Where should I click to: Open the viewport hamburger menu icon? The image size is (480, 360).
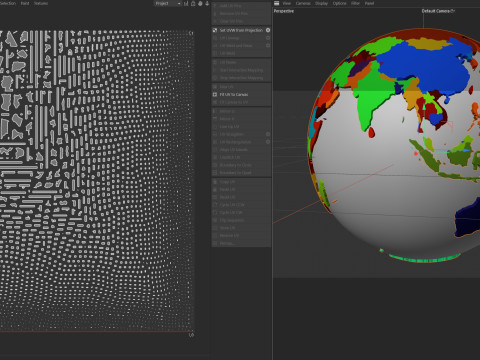277,3
